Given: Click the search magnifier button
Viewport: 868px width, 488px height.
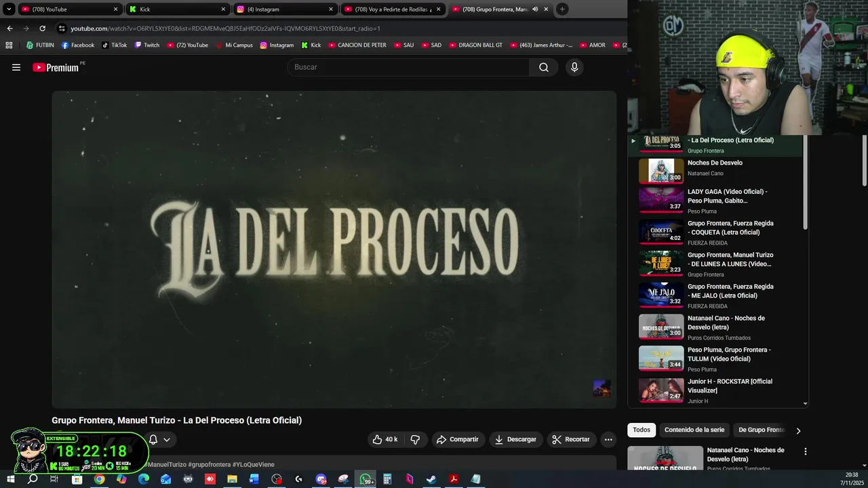Looking at the screenshot, I should point(544,67).
